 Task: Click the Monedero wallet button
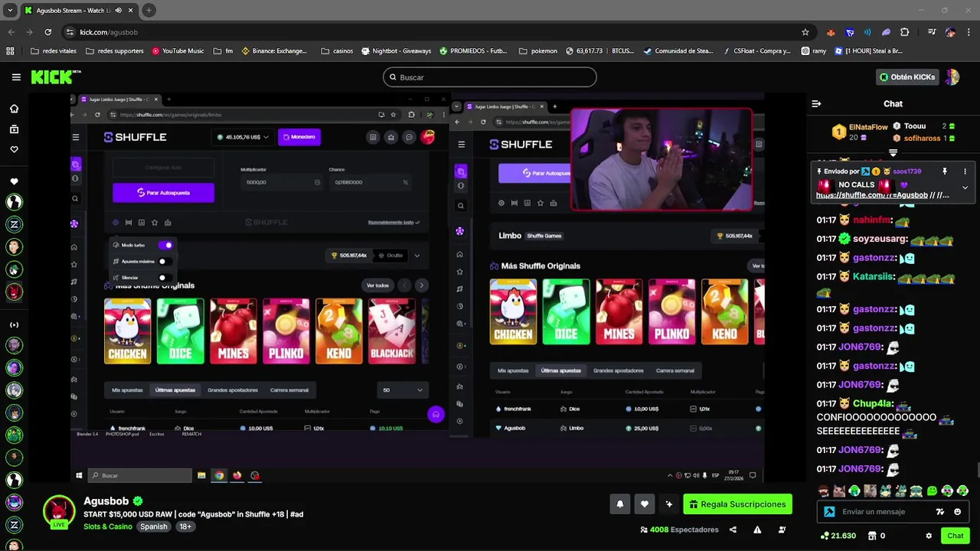point(299,137)
